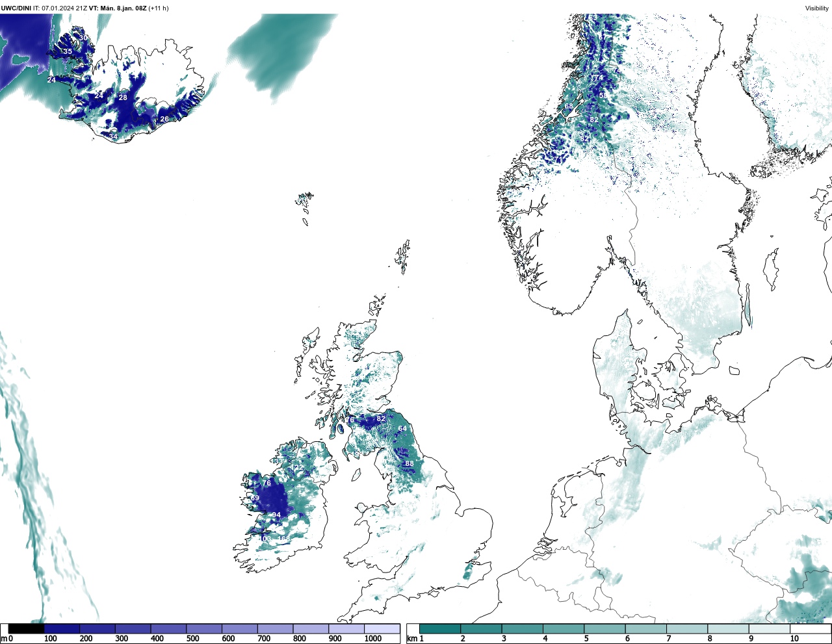Click the value '64' over northern England
Viewport: 832px width, 644px height.
coord(402,428)
